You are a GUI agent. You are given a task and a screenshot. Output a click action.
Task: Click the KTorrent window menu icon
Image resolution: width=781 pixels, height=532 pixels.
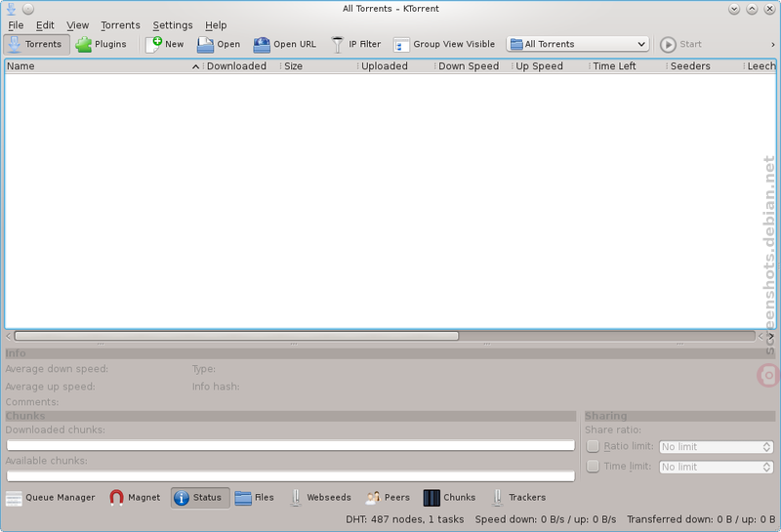pos(12,9)
